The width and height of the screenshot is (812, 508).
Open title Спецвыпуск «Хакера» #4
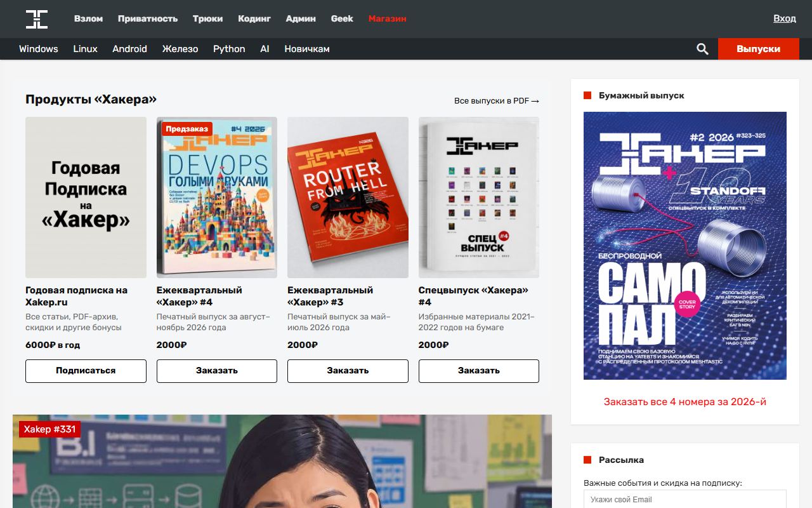[x=473, y=296]
